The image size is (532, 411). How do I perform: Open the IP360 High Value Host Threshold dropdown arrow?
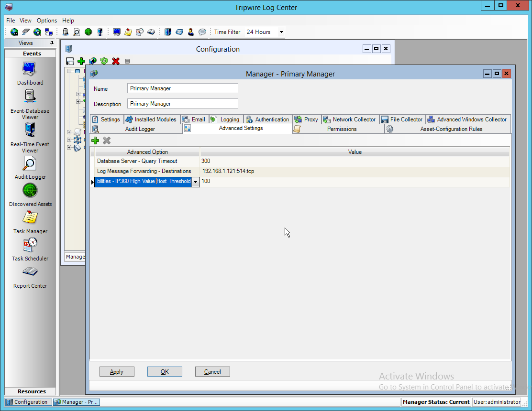(x=195, y=182)
